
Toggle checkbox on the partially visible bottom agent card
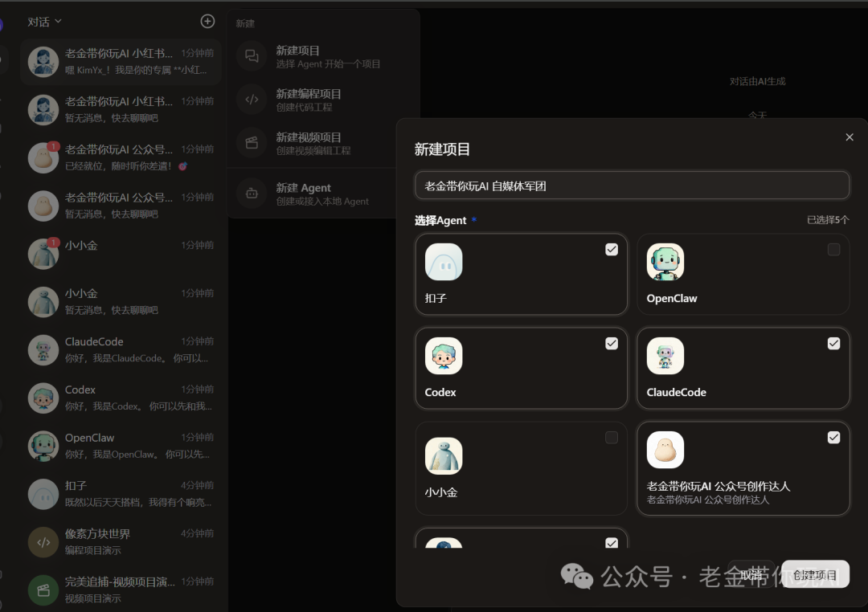click(612, 542)
